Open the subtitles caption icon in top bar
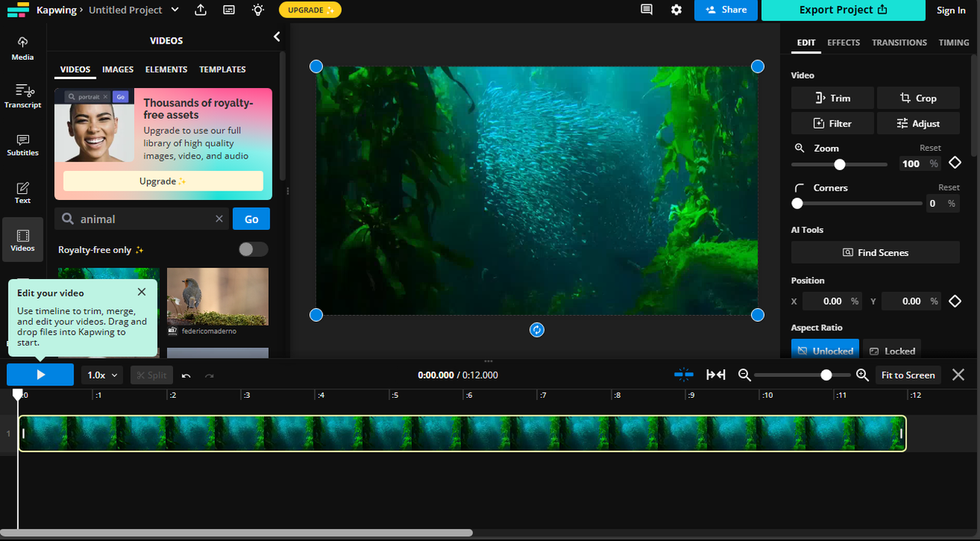This screenshot has width=980, height=541. tap(229, 10)
